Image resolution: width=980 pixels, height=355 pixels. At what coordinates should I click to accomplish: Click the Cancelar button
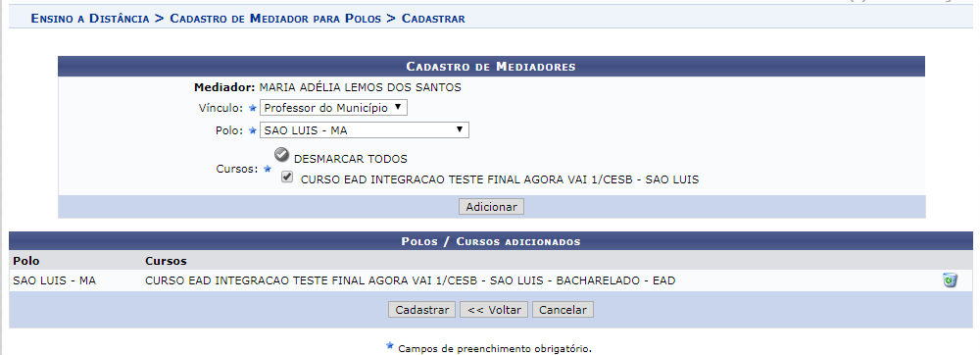[563, 310]
